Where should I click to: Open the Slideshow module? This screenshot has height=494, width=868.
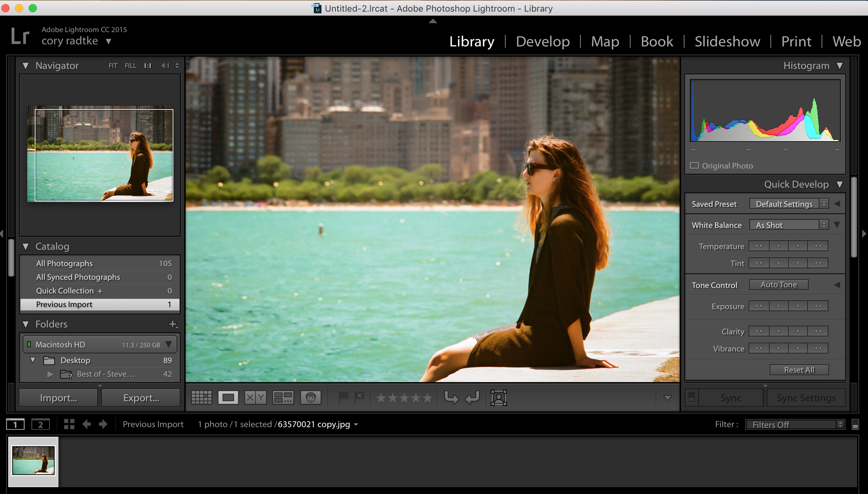click(727, 42)
